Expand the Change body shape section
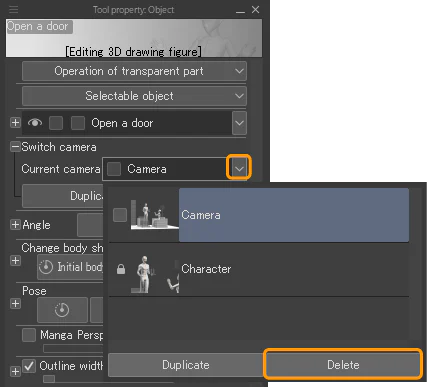 click(x=15, y=260)
